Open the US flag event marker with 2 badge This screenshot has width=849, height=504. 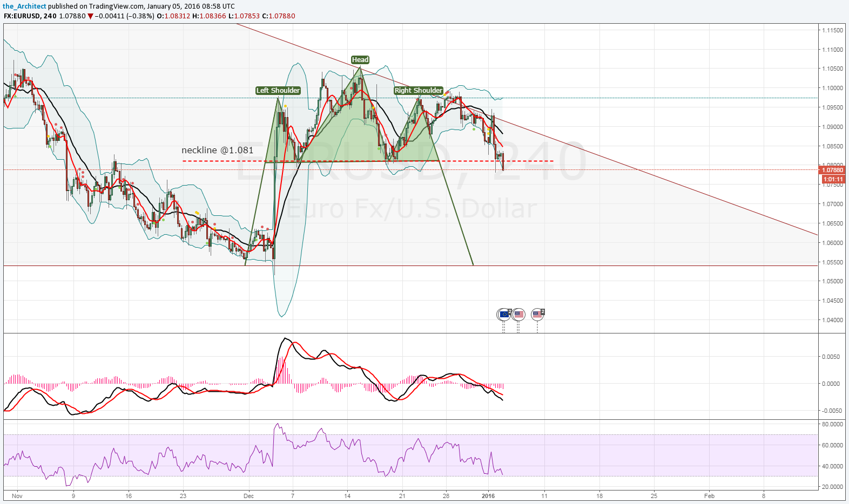pyautogui.click(x=538, y=314)
